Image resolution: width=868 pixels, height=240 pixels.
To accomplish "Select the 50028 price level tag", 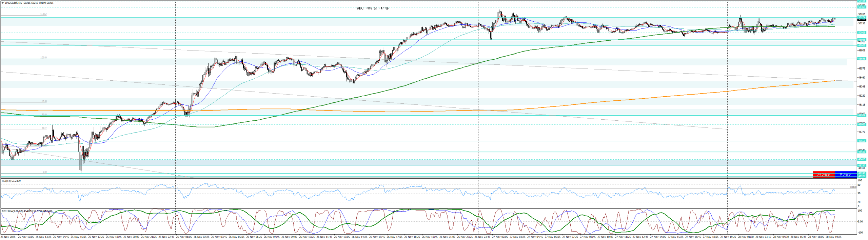I will tap(862, 33).
